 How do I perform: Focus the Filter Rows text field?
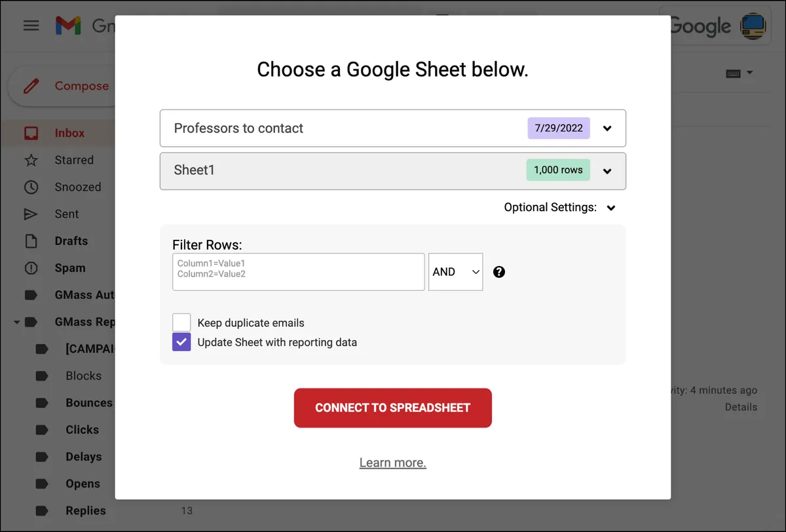(299, 272)
